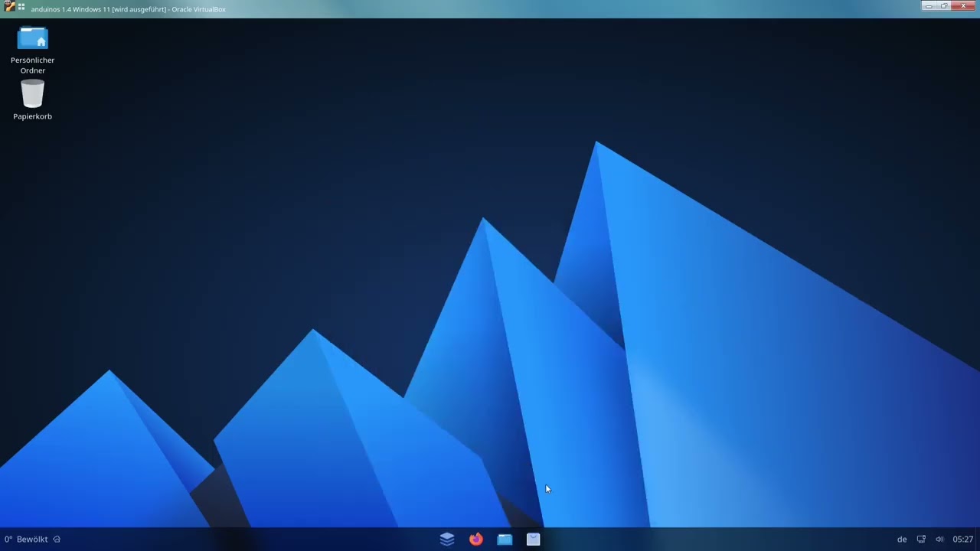The image size is (980, 551).
Task: Click the 05:27 clock
Action: (x=963, y=539)
